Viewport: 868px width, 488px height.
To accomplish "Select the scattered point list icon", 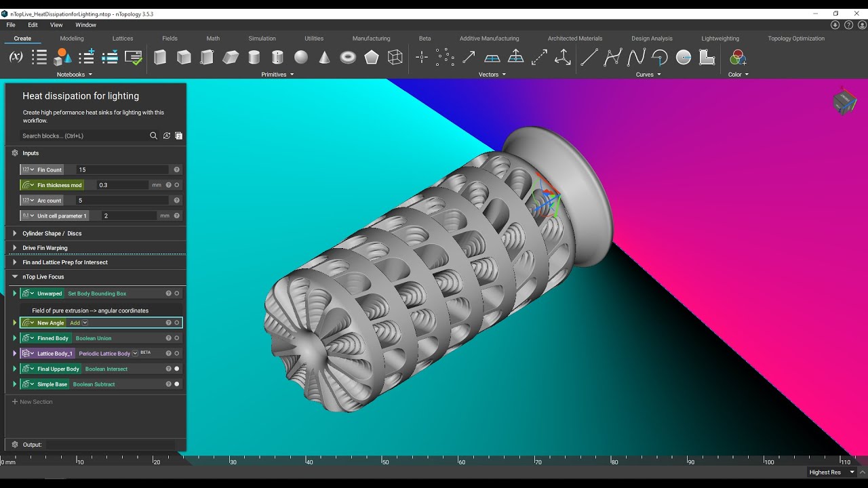I will [445, 57].
